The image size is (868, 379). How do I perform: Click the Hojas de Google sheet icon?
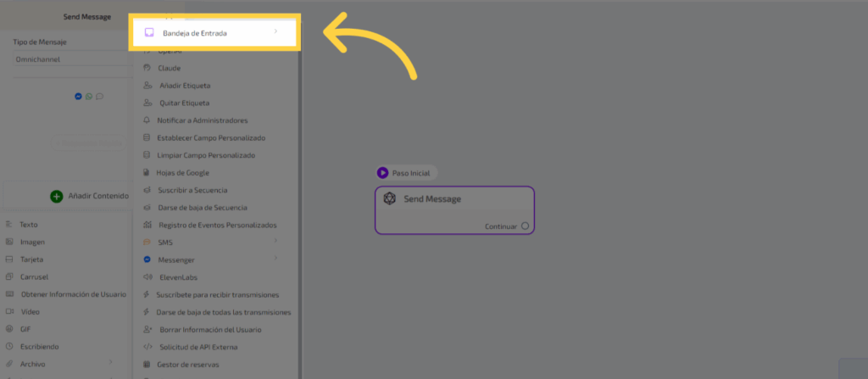pyautogui.click(x=147, y=173)
